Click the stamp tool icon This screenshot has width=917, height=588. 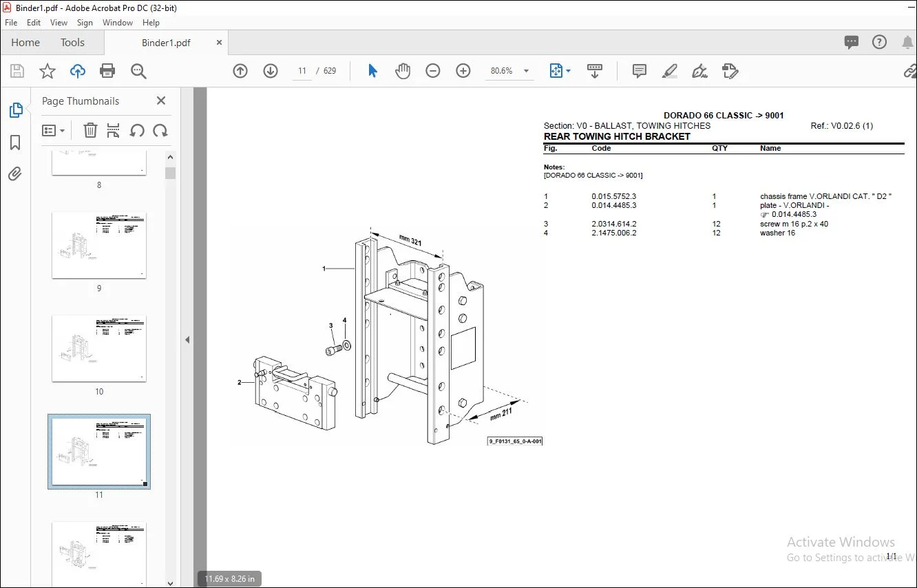pyautogui.click(x=730, y=71)
